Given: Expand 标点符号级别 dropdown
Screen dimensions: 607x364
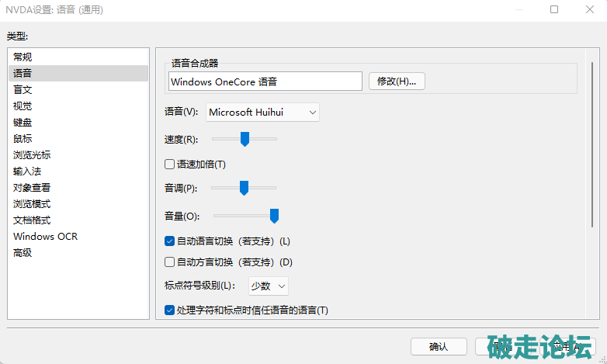Looking at the screenshot, I should (x=269, y=286).
